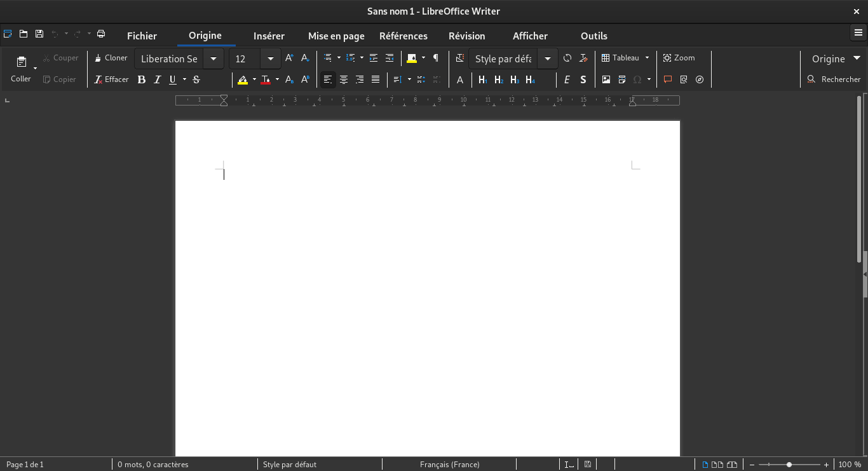Increase font size with the A-up icon
The width and height of the screenshot is (868, 471).
(x=289, y=58)
